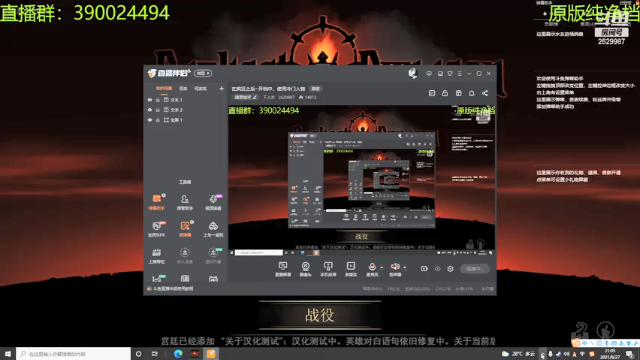Click the first square icon in stream header row
Viewport: 640px width, 360px height.
(x=432, y=93)
